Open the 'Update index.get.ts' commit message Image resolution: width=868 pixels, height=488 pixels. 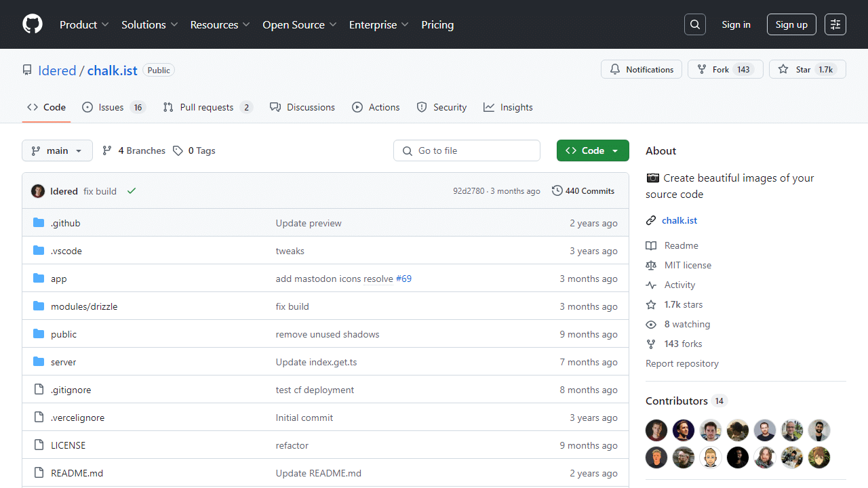tap(316, 362)
